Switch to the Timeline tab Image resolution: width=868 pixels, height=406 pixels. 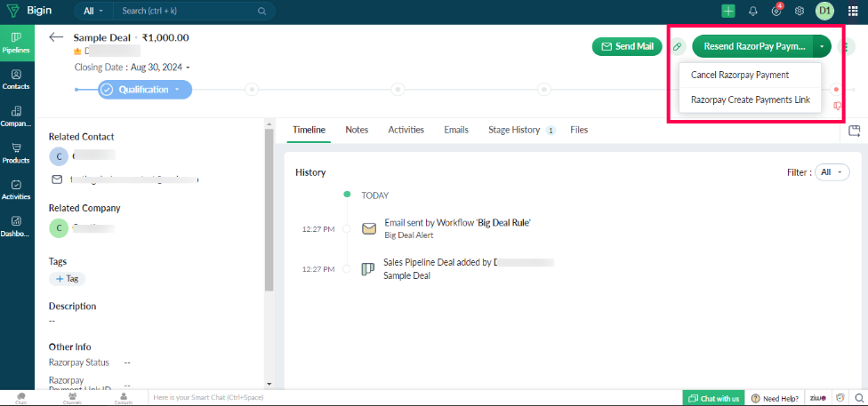click(309, 130)
